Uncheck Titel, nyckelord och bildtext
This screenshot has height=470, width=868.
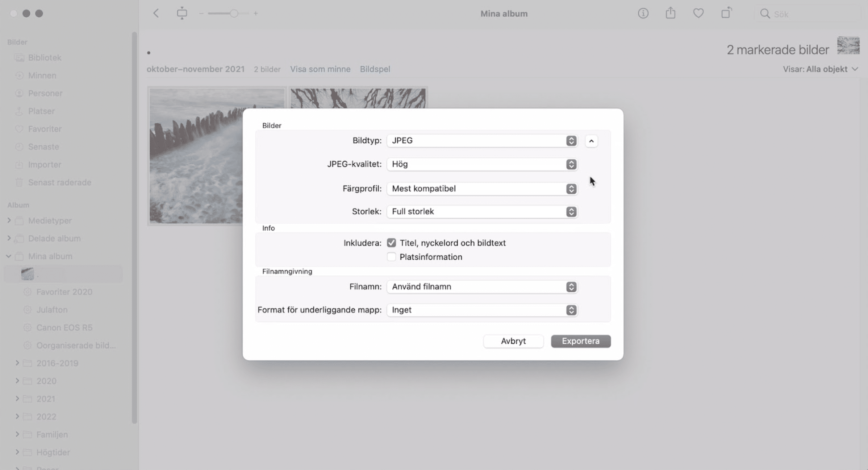tap(392, 243)
